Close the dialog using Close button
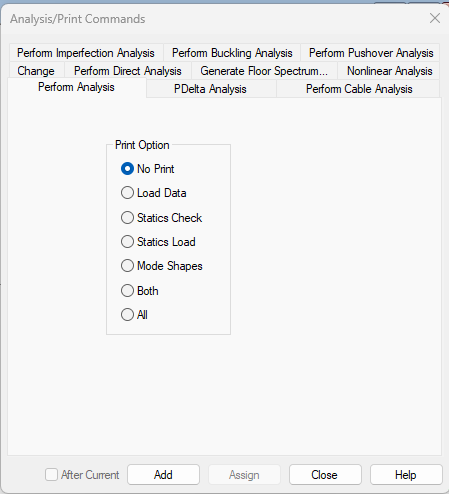 tap(325, 475)
